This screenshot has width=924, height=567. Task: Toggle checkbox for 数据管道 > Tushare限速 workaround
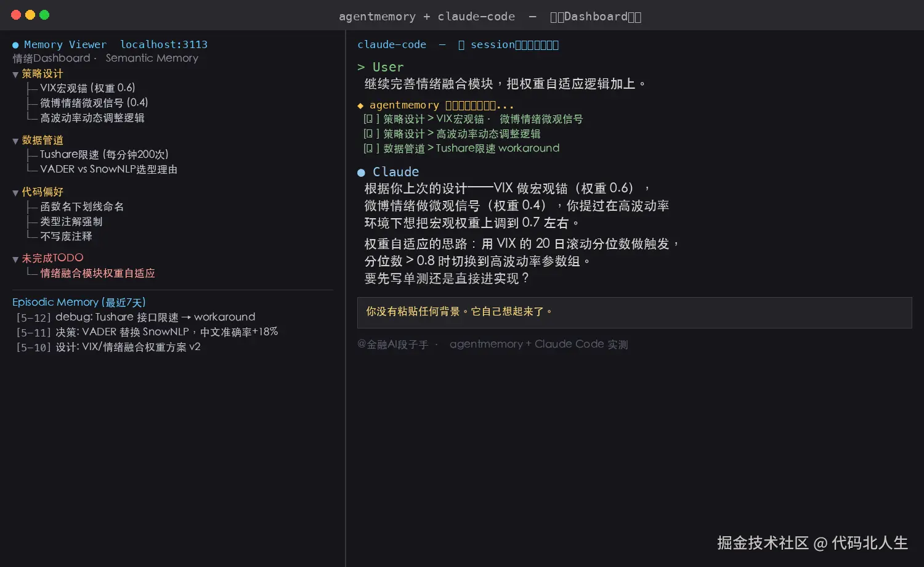371,149
